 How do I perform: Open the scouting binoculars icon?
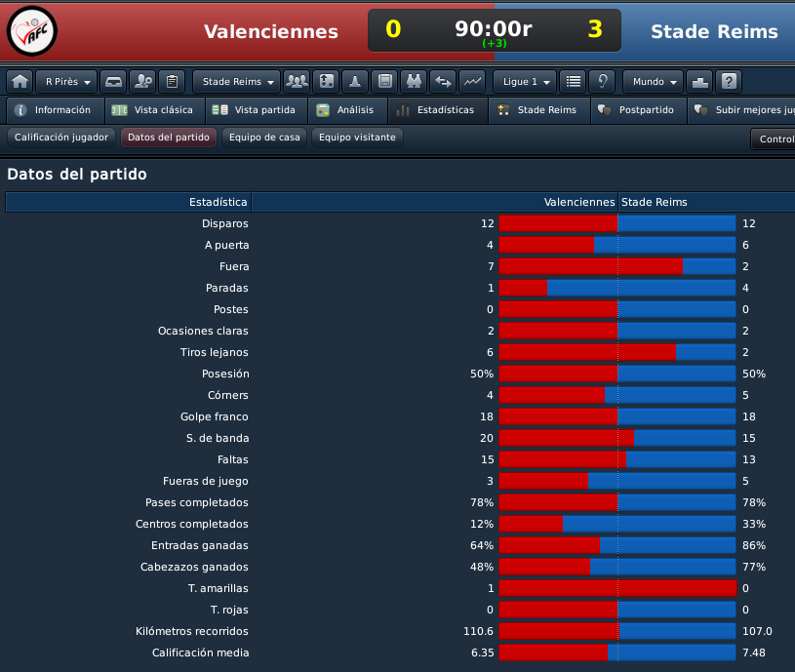(415, 82)
